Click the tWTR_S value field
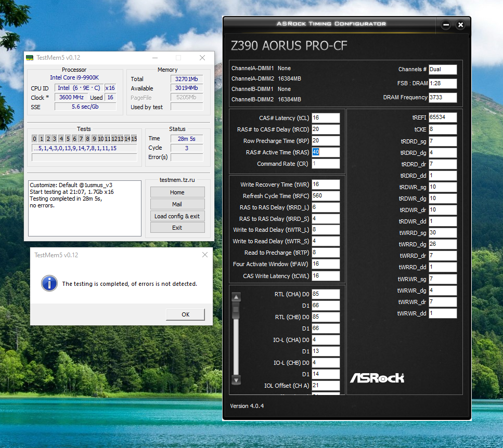This screenshot has height=448, width=503. [326, 241]
